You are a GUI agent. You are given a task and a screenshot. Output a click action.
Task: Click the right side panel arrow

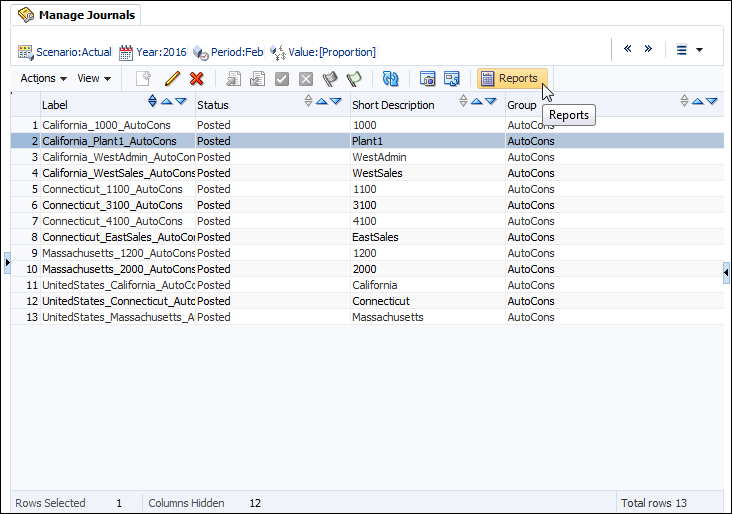(726, 273)
